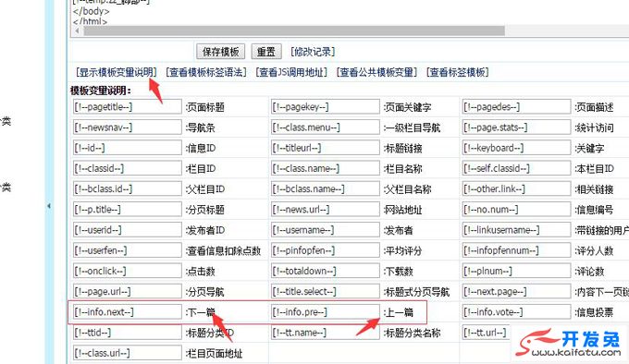The width and height of the screenshot is (629, 364).
Task: Select the [!--totaldown--] field
Action: pyautogui.click(x=326, y=271)
